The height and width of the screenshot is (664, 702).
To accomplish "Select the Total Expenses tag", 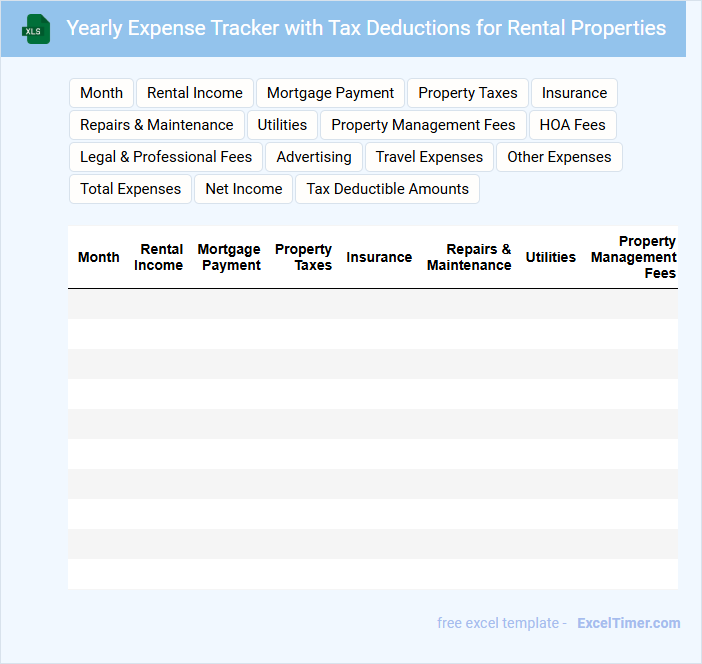I will tap(130, 189).
